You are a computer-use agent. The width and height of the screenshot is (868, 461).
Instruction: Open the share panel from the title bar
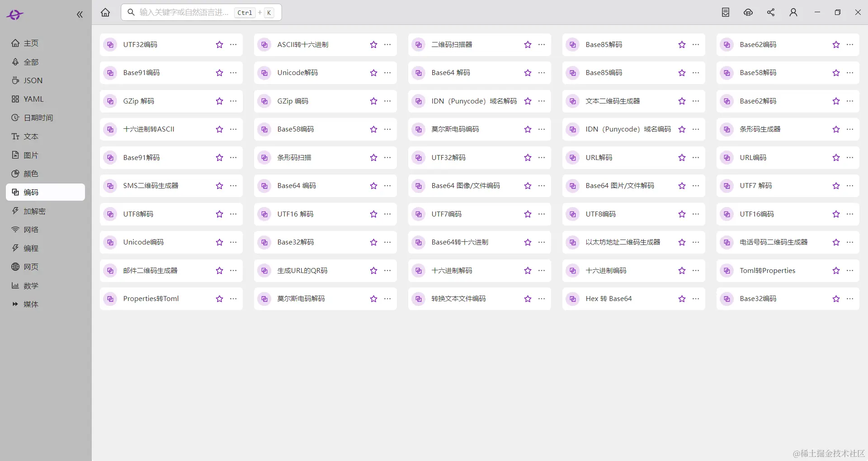pos(771,12)
